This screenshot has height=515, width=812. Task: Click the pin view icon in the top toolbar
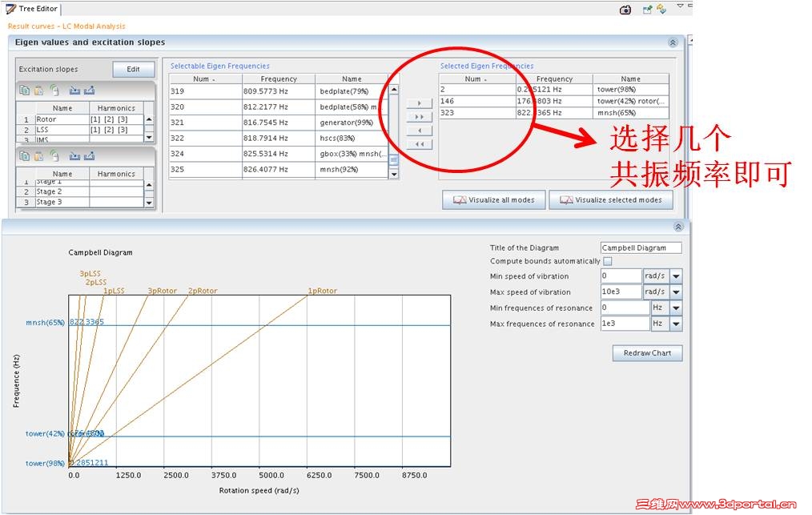pos(647,10)
